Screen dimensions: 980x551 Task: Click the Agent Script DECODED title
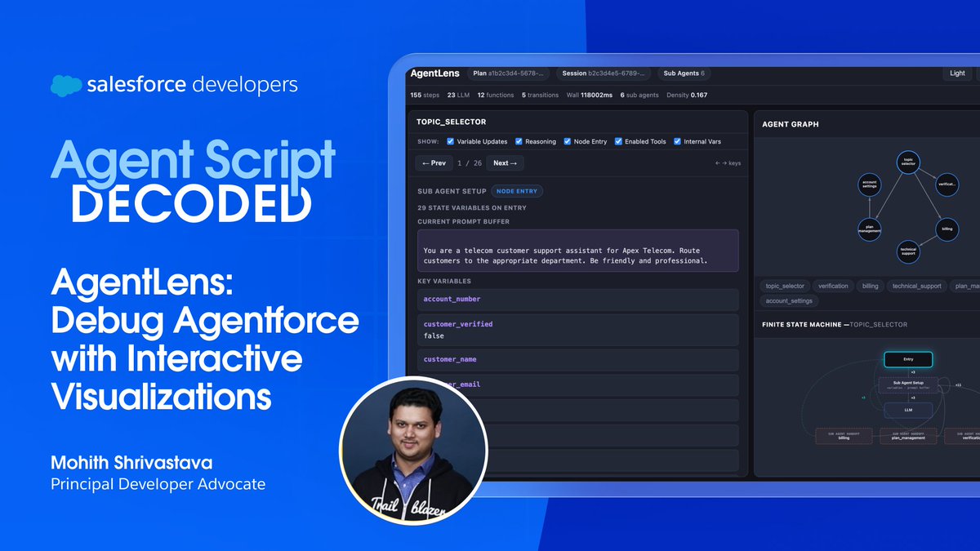[x=193, y=183]
